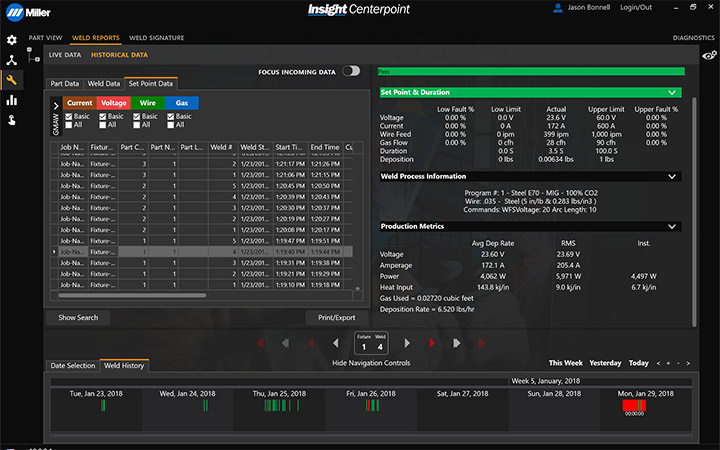Open Diagnostics link
This screenshot has width=720, height=450.
[x=693, y=38]
